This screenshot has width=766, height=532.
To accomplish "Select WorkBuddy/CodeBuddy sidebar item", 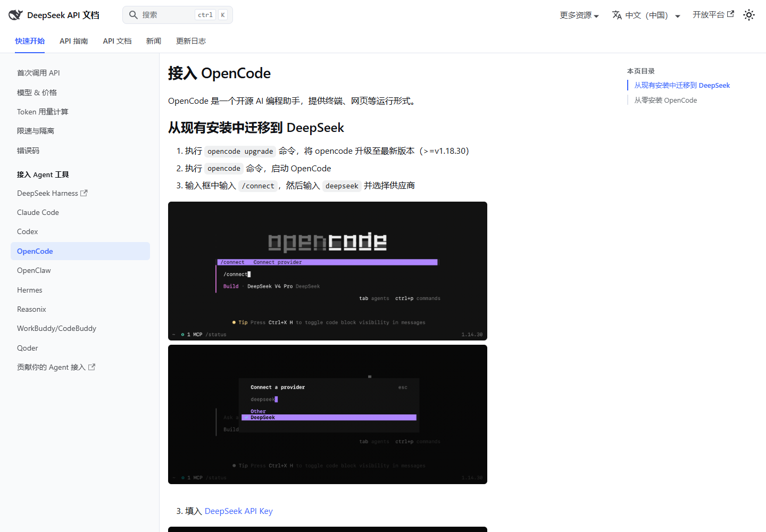I will coord(80,328).
